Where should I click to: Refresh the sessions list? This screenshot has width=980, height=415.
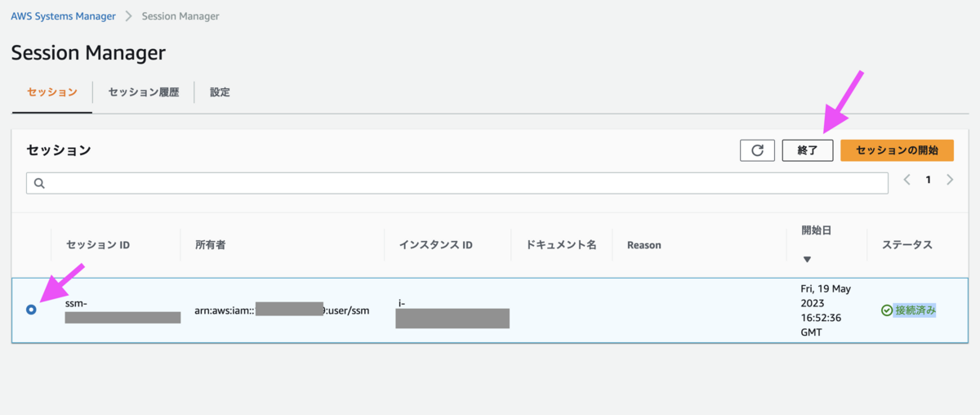click(757, 150)
